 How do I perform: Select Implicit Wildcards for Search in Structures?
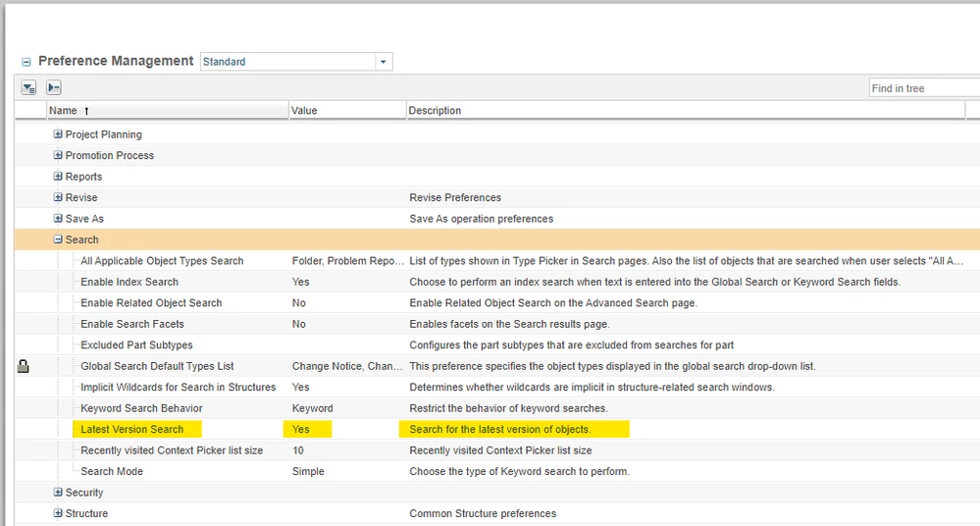click(x=179, y=388)
